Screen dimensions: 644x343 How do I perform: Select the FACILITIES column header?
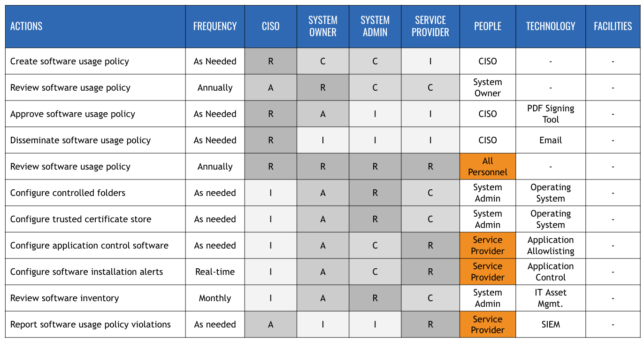click(613, 26)
